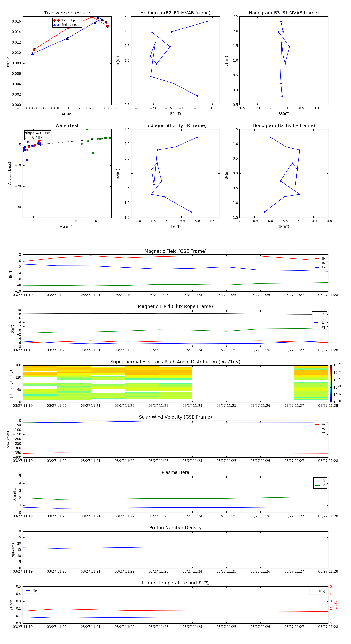The image size is (351, 644).
Task: Click the "Tp(10^6K)" y-axis label
Action: pos(11,605)
